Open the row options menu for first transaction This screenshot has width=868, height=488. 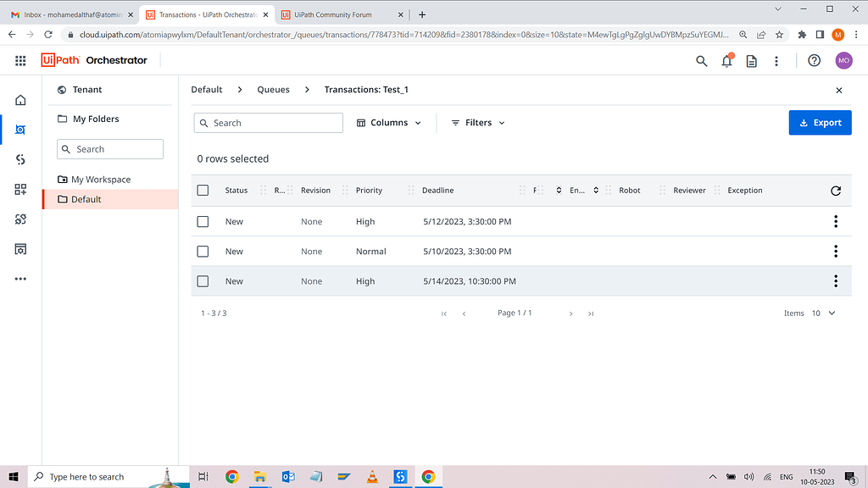836,221
